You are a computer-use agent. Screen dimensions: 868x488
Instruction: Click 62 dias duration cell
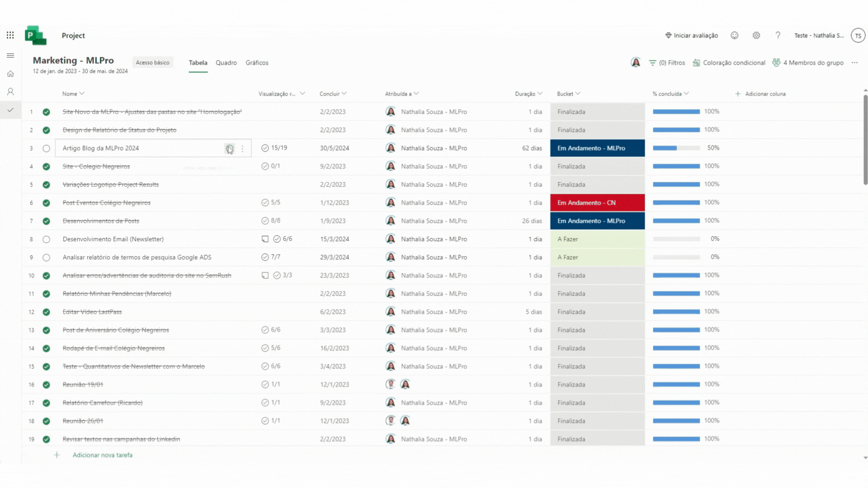click(x=532, y=148)
